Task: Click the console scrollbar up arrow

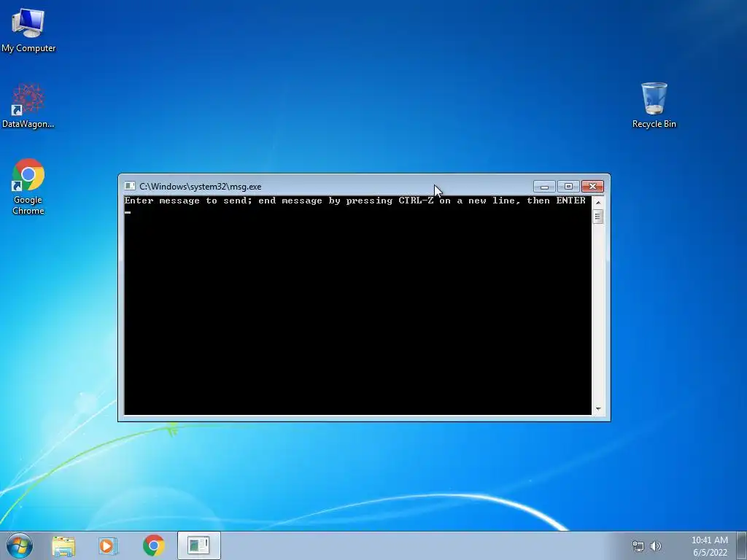Action: [598, 202]
